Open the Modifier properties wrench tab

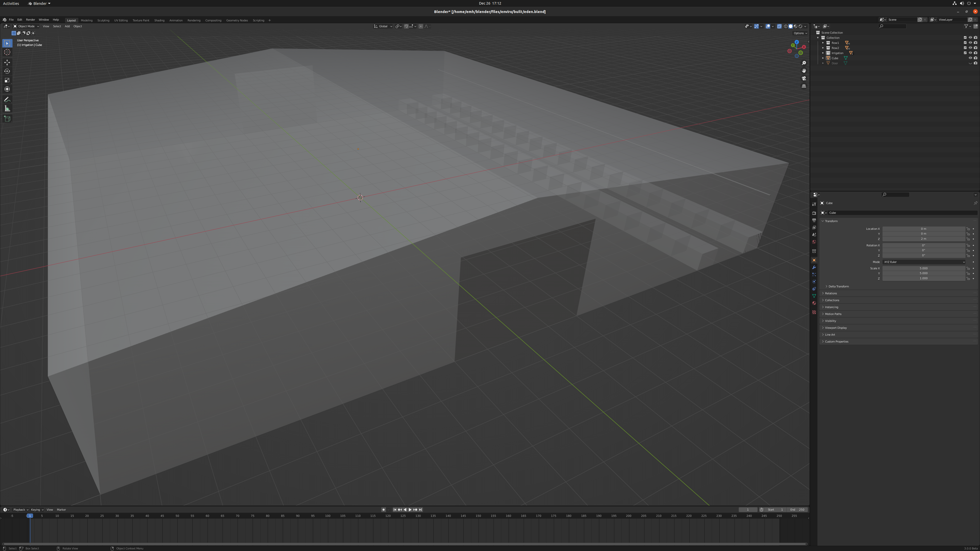(x=814, y=267)
